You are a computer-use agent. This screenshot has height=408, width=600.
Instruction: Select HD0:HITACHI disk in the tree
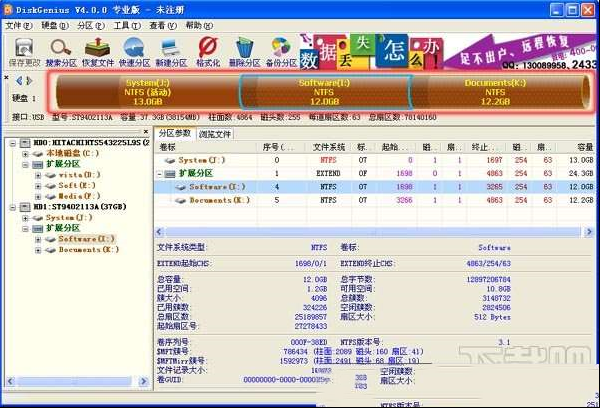(91, 143)
